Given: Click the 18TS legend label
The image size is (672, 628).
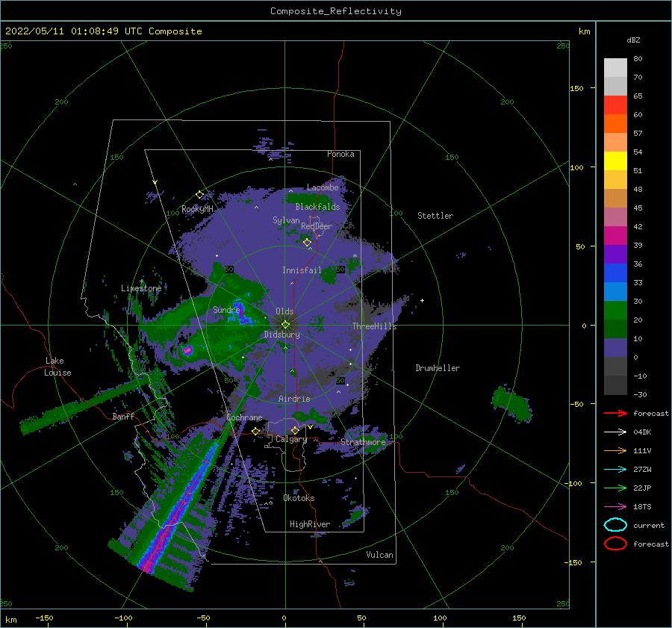Looking at the screenshot, I should (642, 507).
